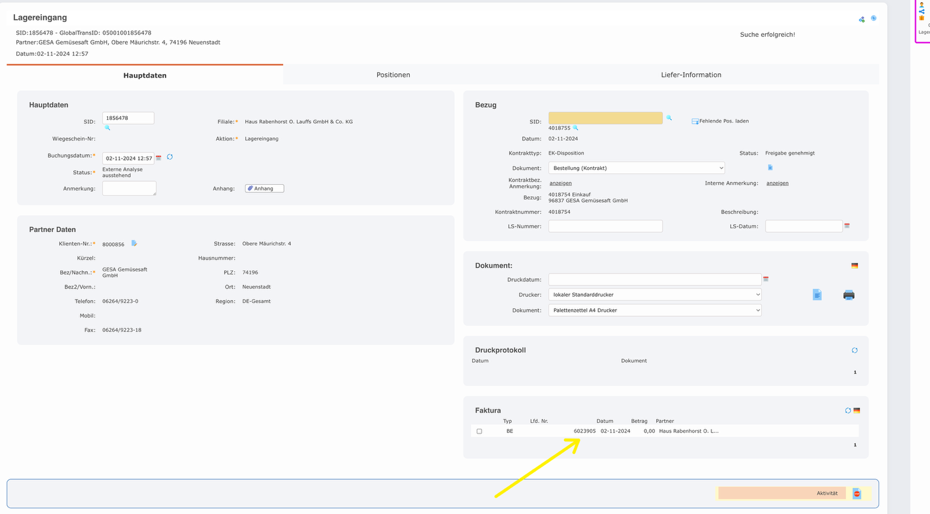Click the blue document preview icon beside Drucker
The image size is (930, 514).
[x=817, y=295]
